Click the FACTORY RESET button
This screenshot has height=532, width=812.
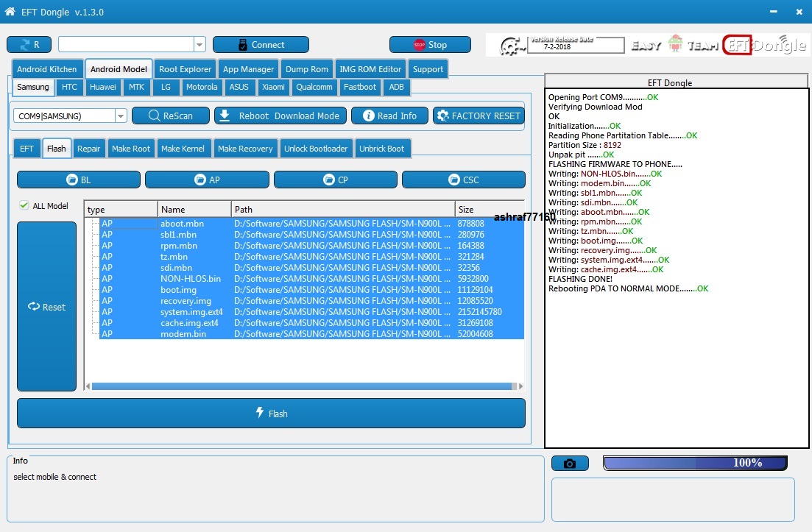(x=479, y=116)
